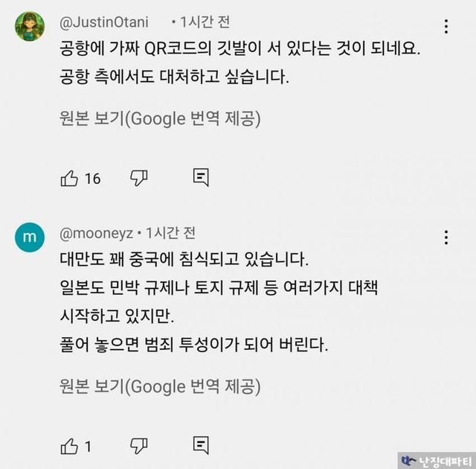Open the teal 'm' avatar of @mooneyz

click(30, 237)
